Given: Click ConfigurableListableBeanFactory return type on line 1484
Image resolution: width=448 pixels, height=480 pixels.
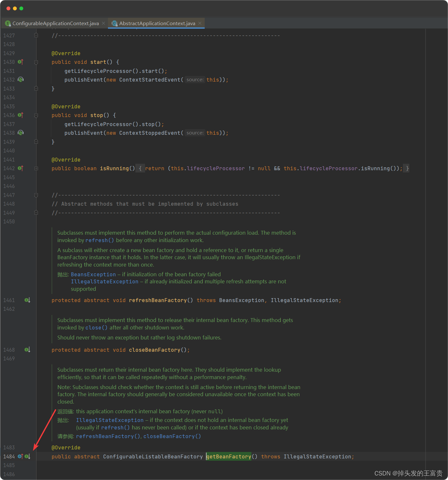Looking at the screenshot, I should [153, 456].
